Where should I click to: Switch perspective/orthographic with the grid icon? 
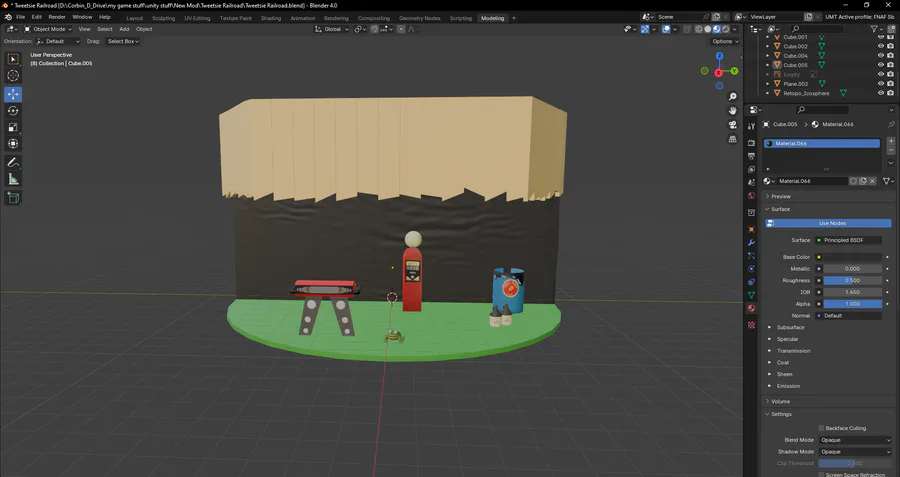[x=732, y=139]
